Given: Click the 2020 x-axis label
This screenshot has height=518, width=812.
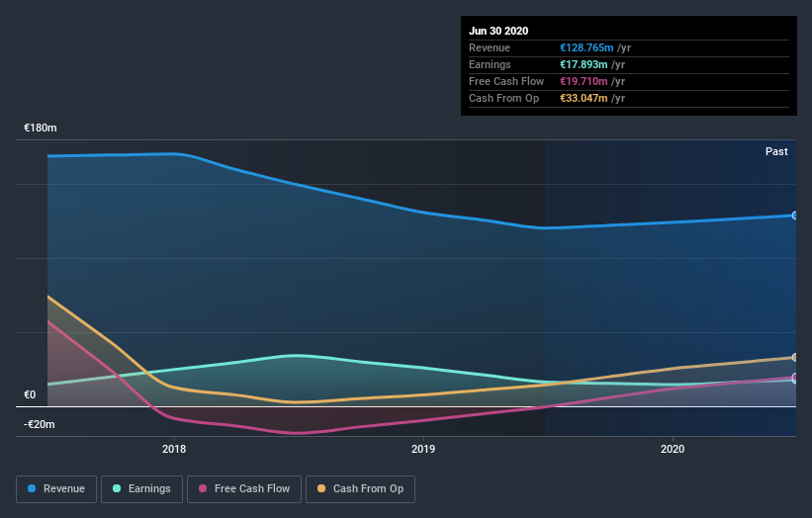Looking at the screenshot, I should click(673, 449).
